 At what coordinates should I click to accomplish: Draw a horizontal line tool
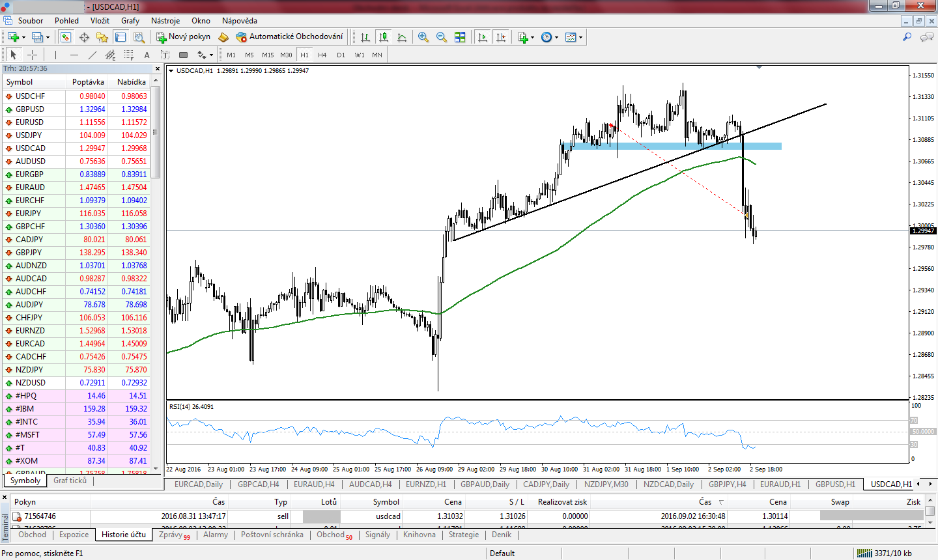coord(74,55)
